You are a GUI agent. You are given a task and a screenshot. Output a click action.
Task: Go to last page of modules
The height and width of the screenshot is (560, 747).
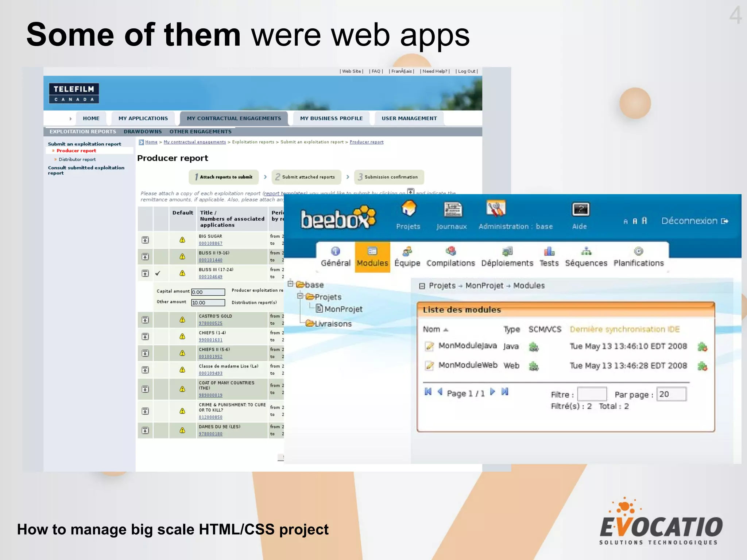tap(505, 392)
